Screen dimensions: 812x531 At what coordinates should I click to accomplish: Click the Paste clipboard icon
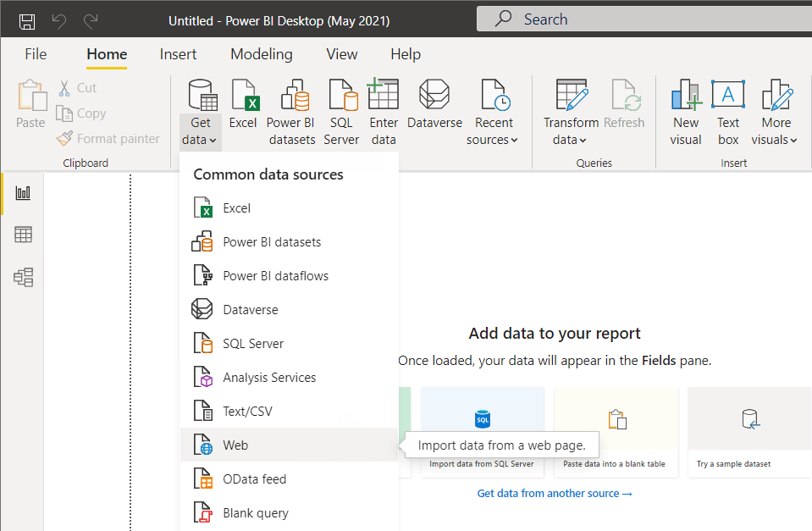point(32,96)
